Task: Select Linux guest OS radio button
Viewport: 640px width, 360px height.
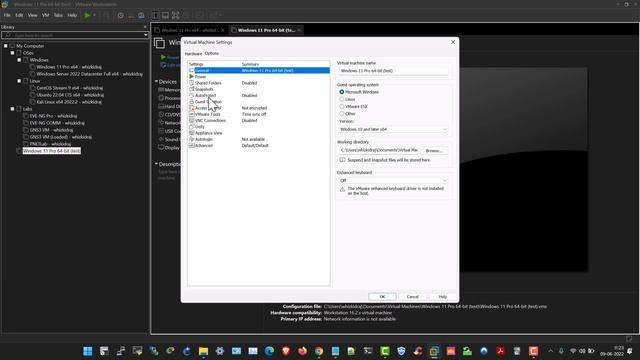Action: tap(342, 99)
